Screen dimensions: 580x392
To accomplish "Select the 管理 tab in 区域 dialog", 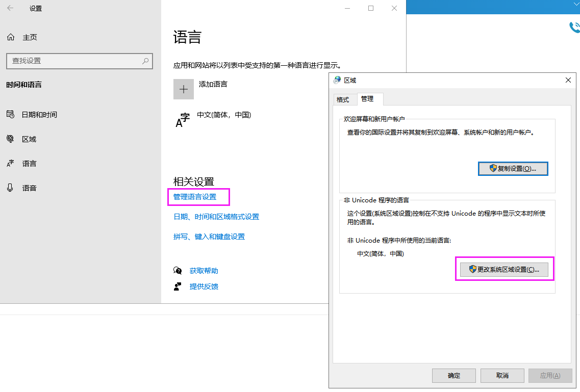I will (367, 99).
